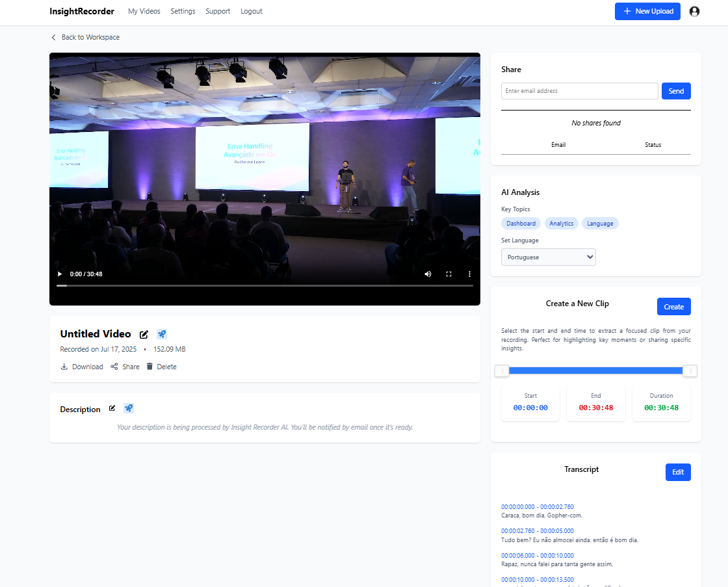The height and width of the screenshot is (587, 728).
Task: Click the Status column header
Action: (653, 145)
